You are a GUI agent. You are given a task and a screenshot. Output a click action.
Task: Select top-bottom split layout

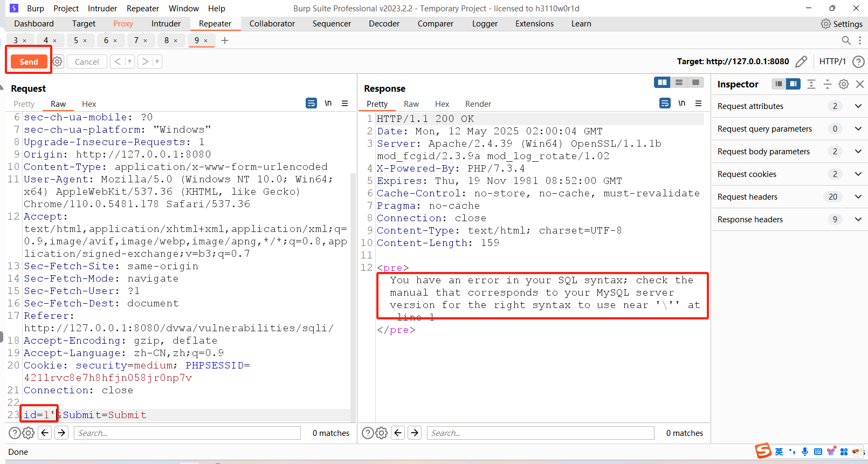[x=679, y=83]
